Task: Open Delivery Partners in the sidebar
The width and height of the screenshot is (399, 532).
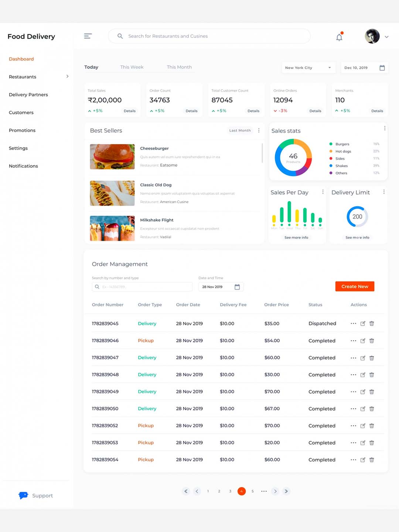Action: (x=28, y=95)
